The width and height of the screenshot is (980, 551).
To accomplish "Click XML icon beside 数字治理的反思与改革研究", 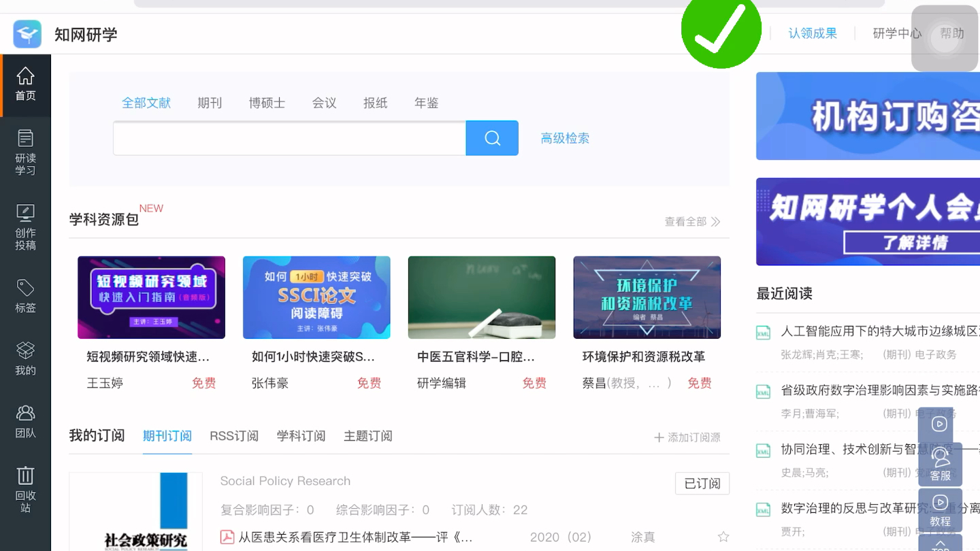I will [x=764, y=510].
